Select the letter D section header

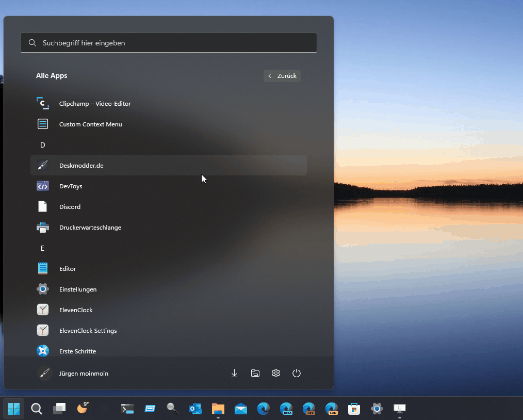(42, 145)
